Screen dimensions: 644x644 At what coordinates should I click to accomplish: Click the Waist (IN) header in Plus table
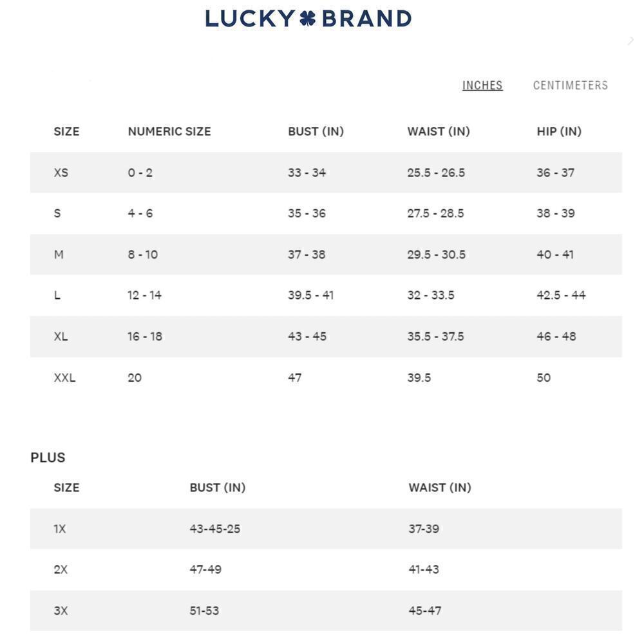click(440, 488)
